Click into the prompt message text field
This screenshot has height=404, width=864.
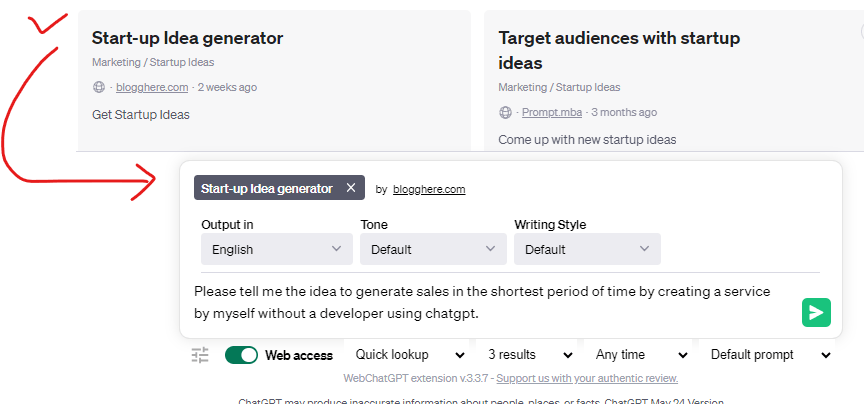pos(480,302)
